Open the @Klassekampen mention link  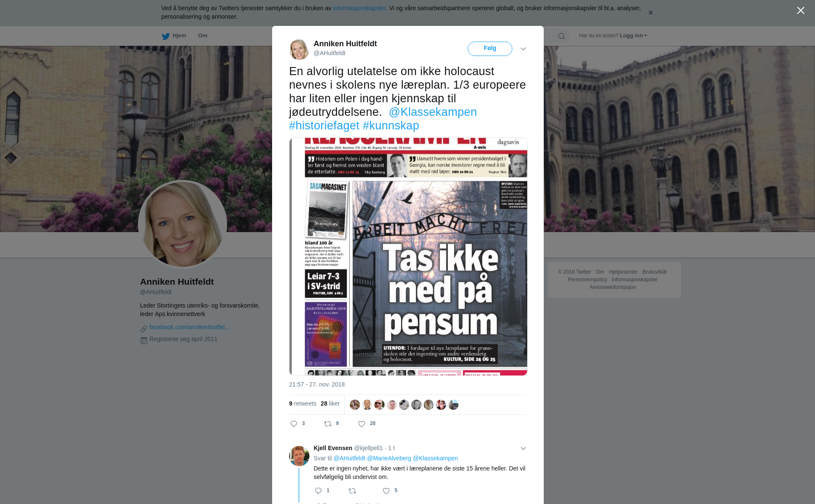[x=433, y=112]
